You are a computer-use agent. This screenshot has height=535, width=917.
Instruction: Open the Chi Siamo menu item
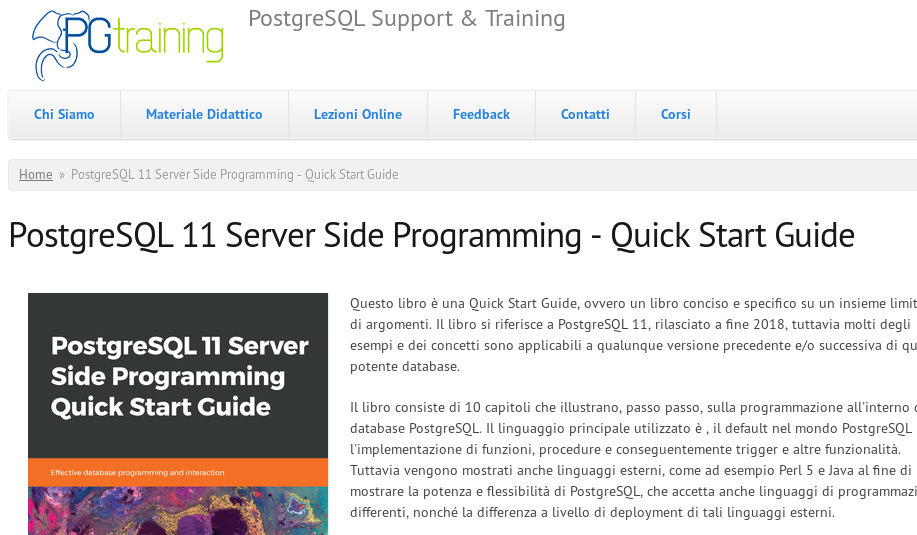point(64,115)
